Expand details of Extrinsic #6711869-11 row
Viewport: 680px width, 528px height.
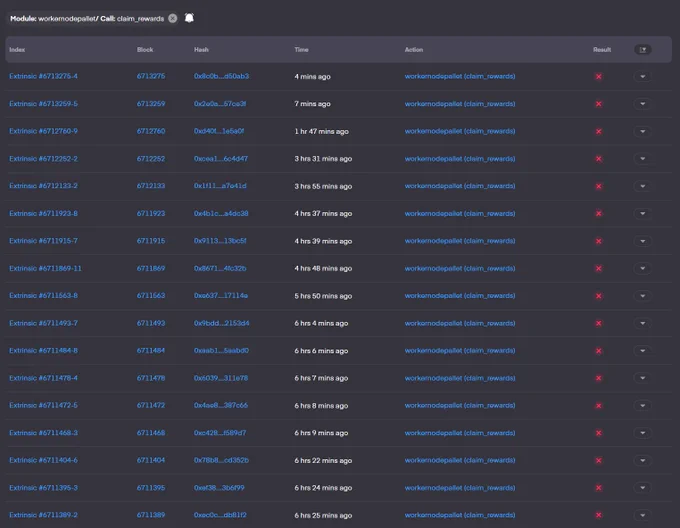[643, 269]
